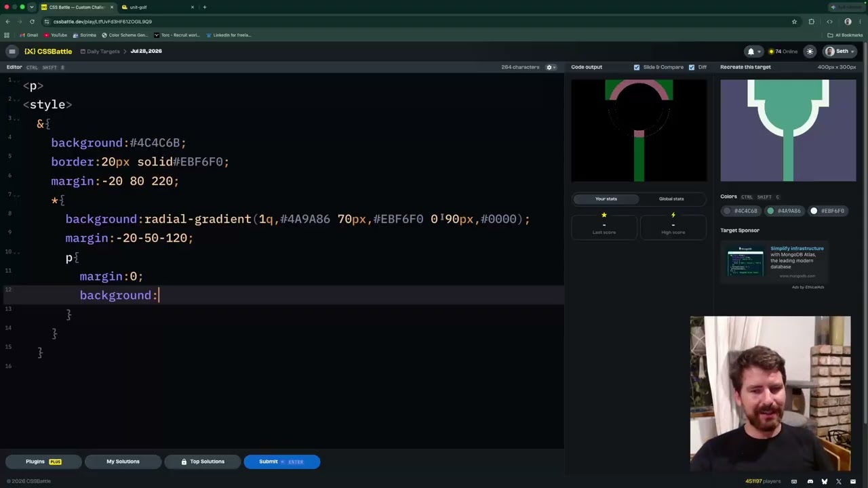Open the Daily Targets breadcrumb
Image resolution: width=868 pixels, height=488 pixels.
pos(100,52)
